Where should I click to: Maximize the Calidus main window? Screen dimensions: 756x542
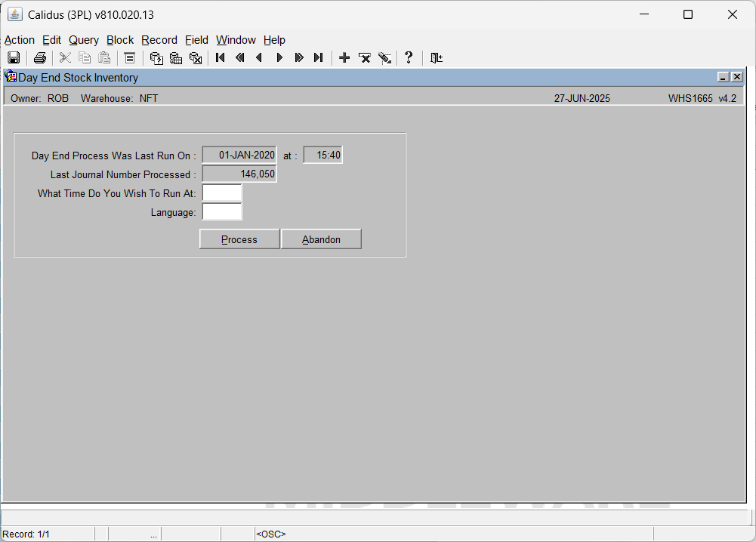pos(688,14)
